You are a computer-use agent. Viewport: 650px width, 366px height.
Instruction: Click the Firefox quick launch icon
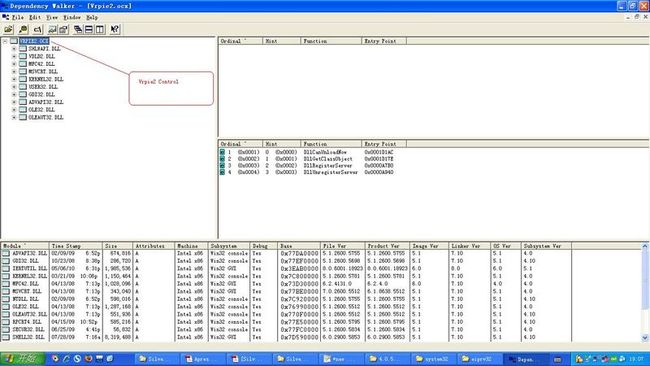tap(88, 359)
